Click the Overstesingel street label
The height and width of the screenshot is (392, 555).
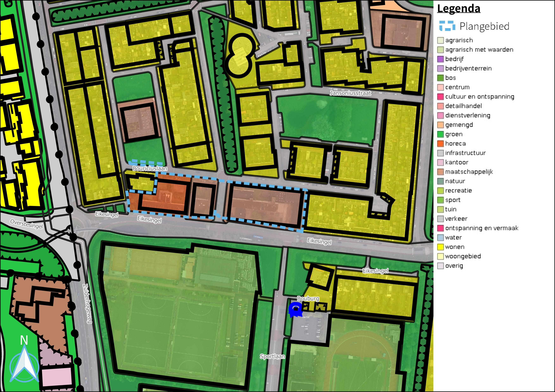tap(27, 224)
